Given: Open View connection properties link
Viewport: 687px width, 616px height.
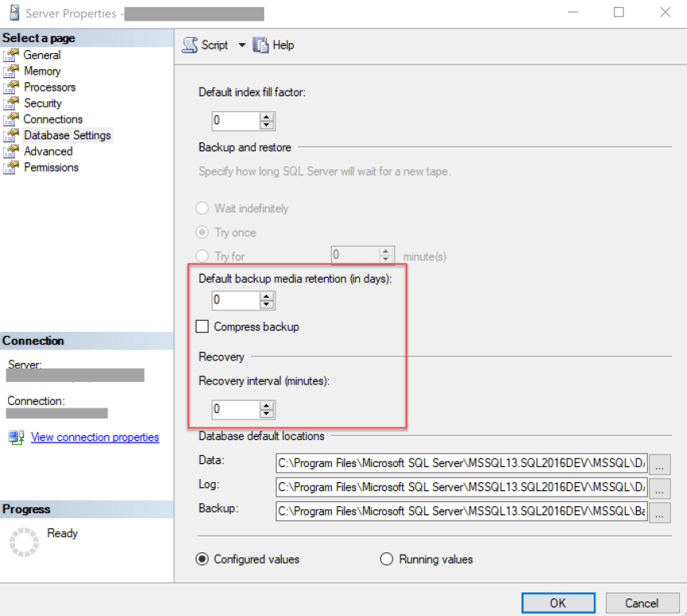Looking at the screenshot, I should 95,437.
